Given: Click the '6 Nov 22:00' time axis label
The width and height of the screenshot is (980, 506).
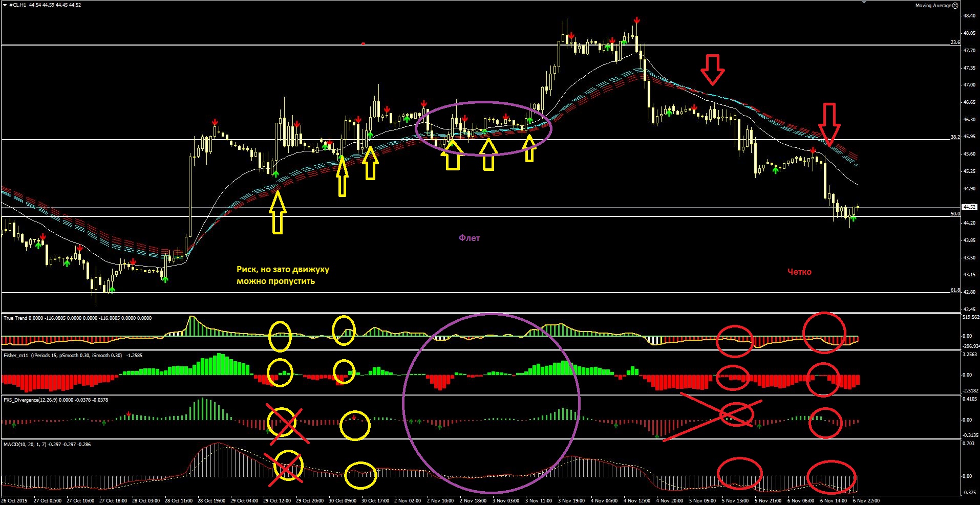Looking at the screenshot, I should [x=866, y=501].
